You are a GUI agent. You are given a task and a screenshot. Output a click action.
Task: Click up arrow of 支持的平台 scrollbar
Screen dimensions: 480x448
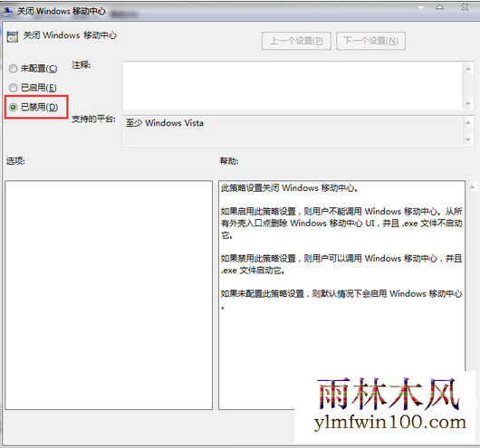pyautogui.click(x=467, y=123)
